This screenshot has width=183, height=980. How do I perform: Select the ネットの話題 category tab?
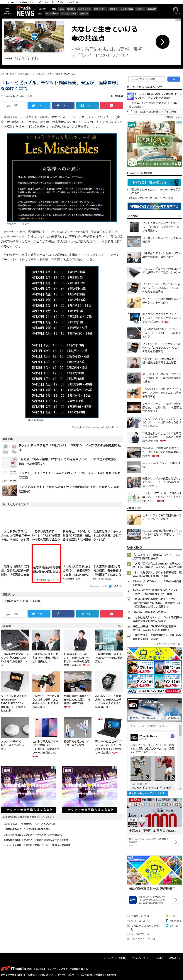pos(127,8)
